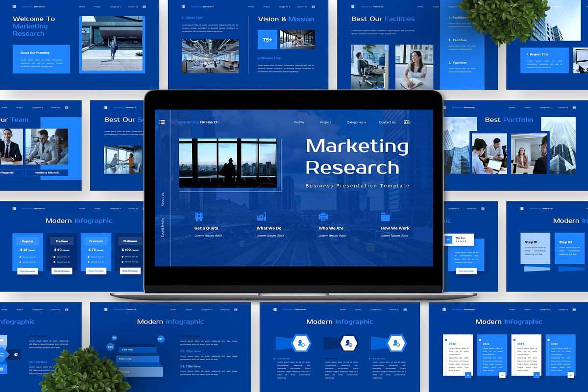This screenshot has width=588, height=392.
Task: Open Categories dropdown on the Welcome slide
Action: point(116,7)
